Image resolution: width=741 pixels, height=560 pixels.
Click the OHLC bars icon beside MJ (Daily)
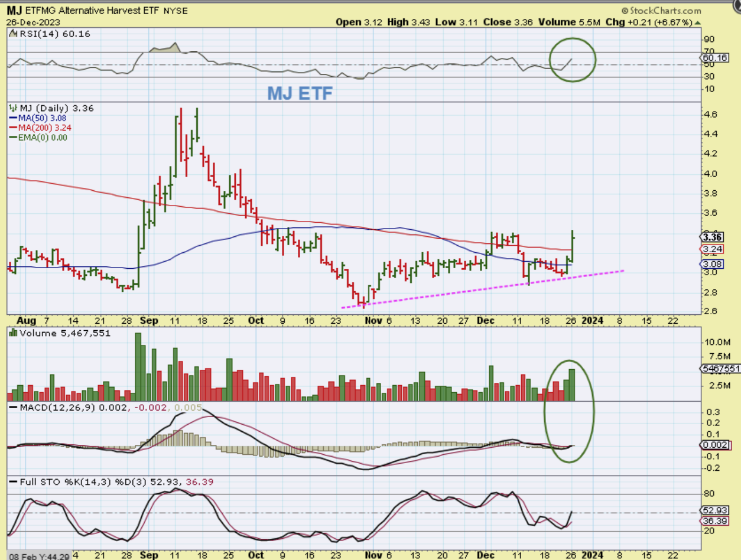tap(13, 108)
